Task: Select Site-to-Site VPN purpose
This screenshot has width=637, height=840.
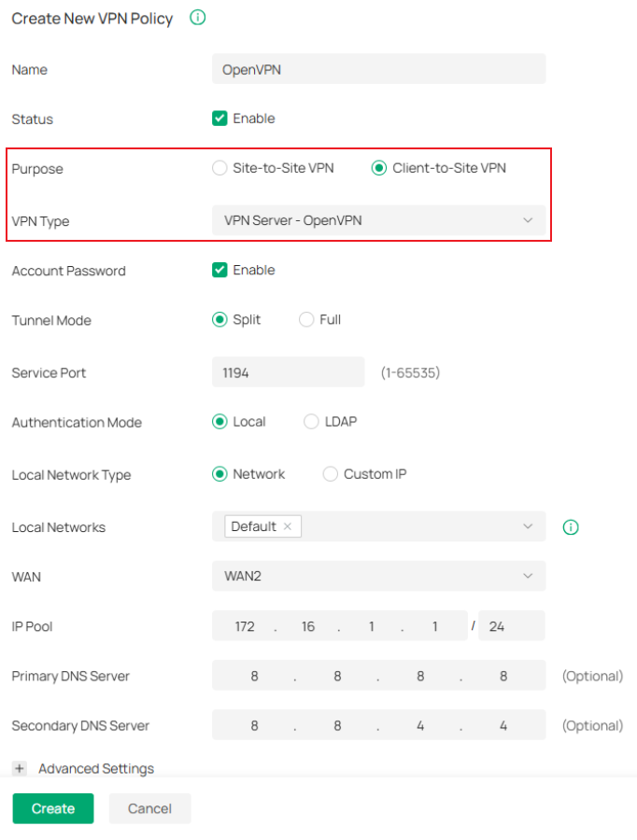Action: [x=219, y=168]
